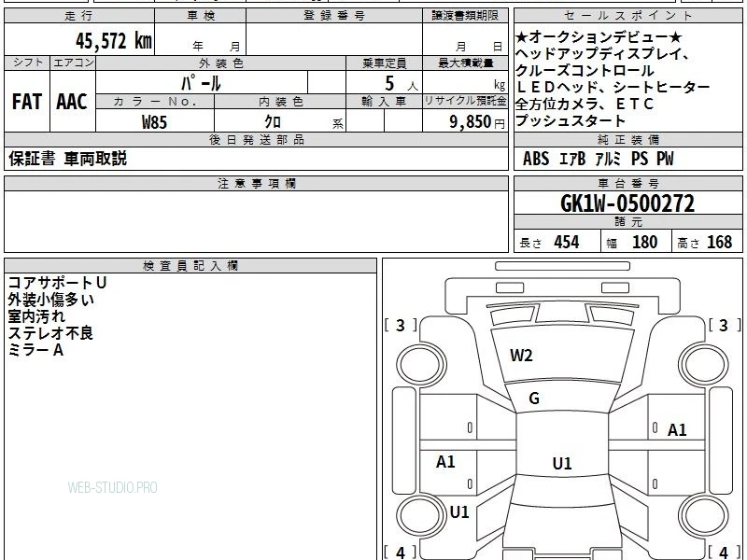Click inspector note ステレオ不良
747x560 pixels.
click(50, 333)
